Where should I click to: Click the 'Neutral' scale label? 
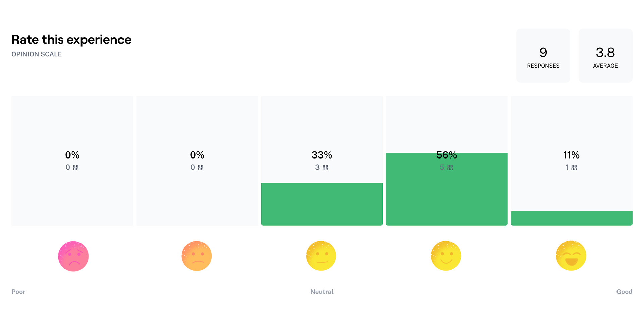[x=322, y=292]
